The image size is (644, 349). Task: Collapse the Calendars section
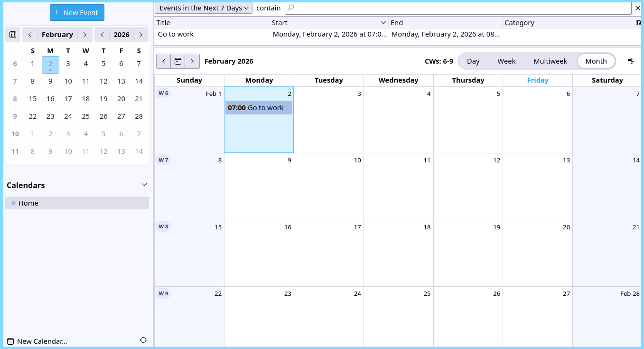coord(144,185)
